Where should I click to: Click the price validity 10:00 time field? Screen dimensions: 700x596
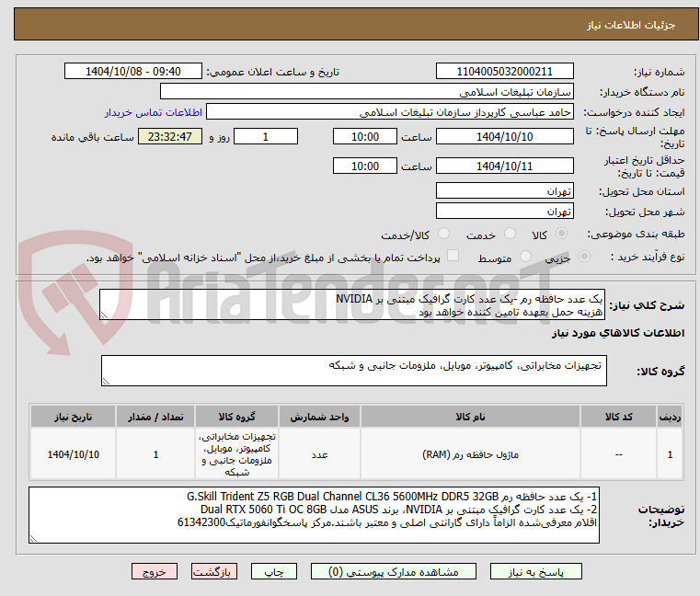pyautogui.click(x=365, y=166)
